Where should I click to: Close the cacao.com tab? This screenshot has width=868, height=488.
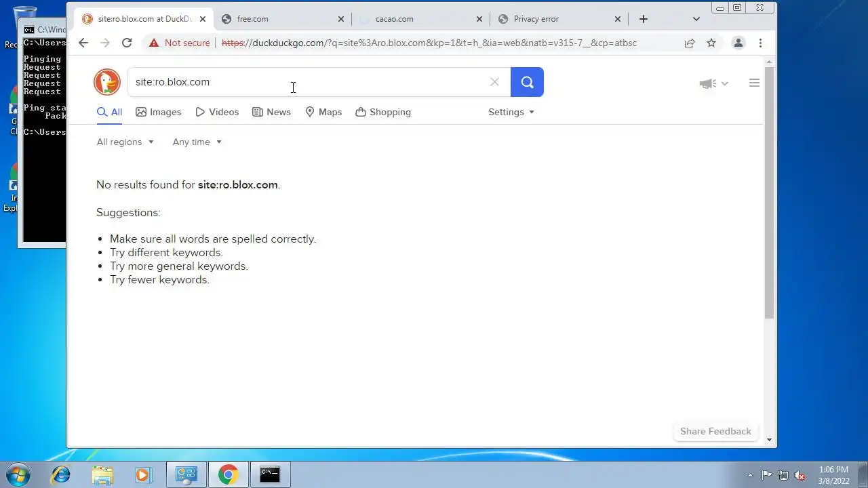(x=479, y=19)
